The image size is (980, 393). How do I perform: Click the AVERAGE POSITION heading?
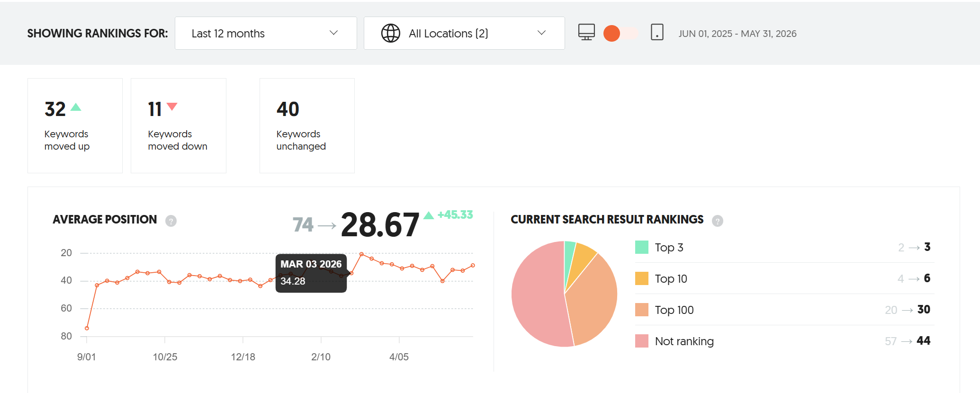tap(105, 220)
